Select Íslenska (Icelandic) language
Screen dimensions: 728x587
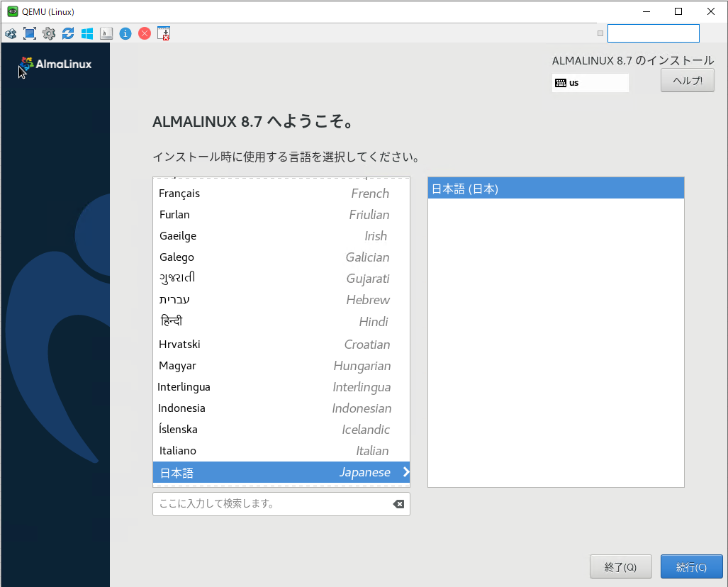[281, 430]
